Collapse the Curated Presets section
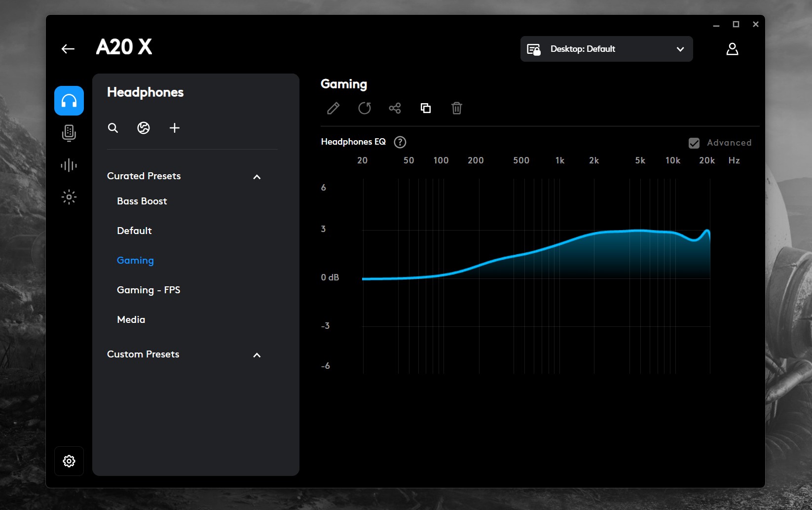Viewport: 812px width, 510px height. [257, 177]
